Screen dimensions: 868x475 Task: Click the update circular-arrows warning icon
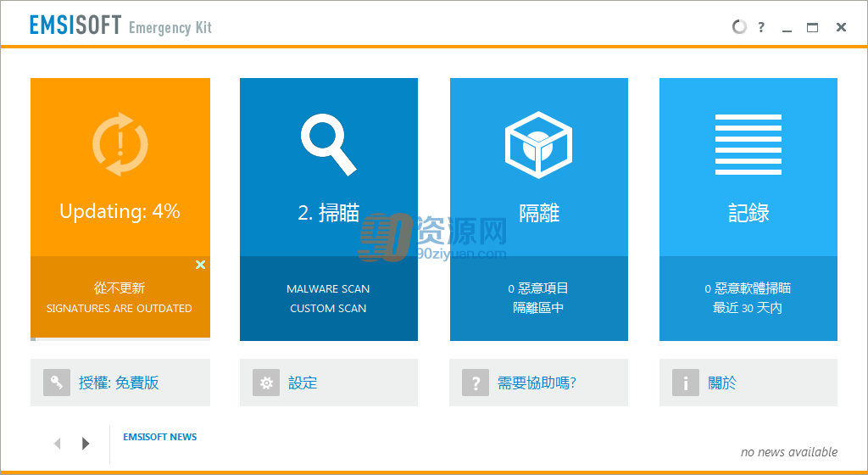click(x=120, y=144)
